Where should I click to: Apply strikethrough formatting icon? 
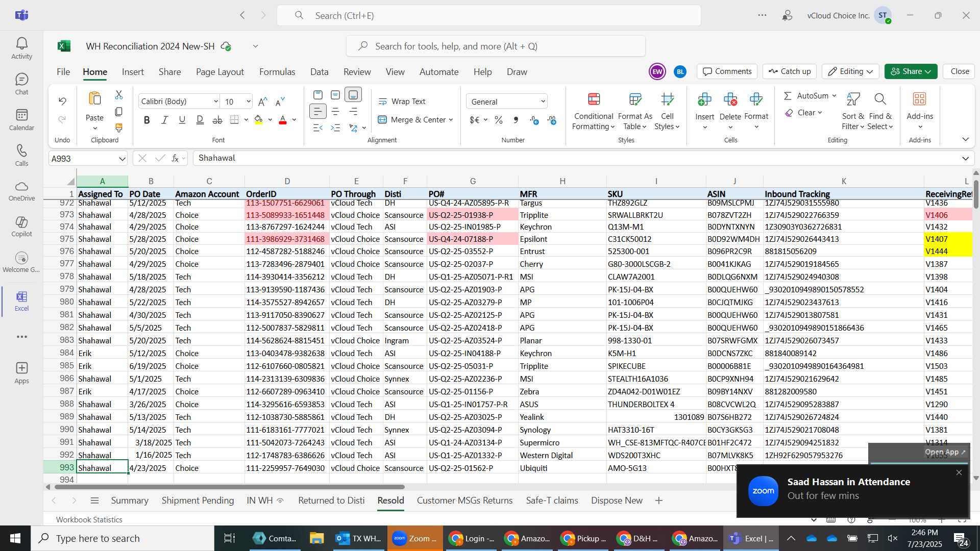coord(217,120)
